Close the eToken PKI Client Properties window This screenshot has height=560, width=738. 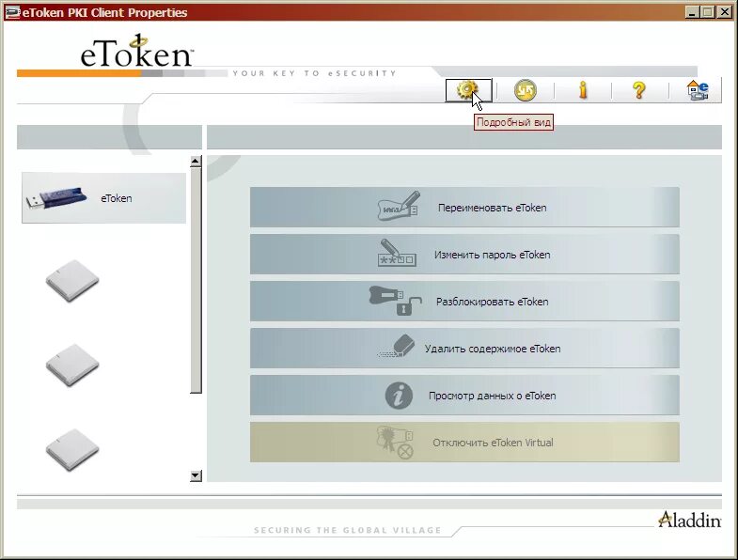pos(724,12)
